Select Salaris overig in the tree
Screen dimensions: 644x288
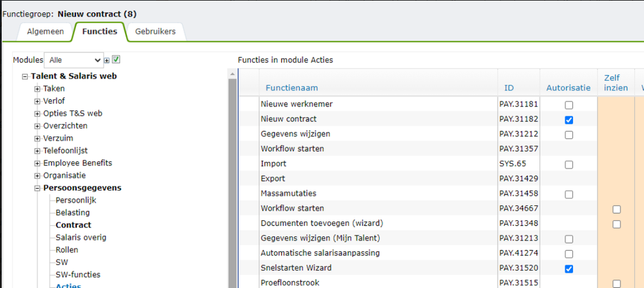(x=81, y=238)
